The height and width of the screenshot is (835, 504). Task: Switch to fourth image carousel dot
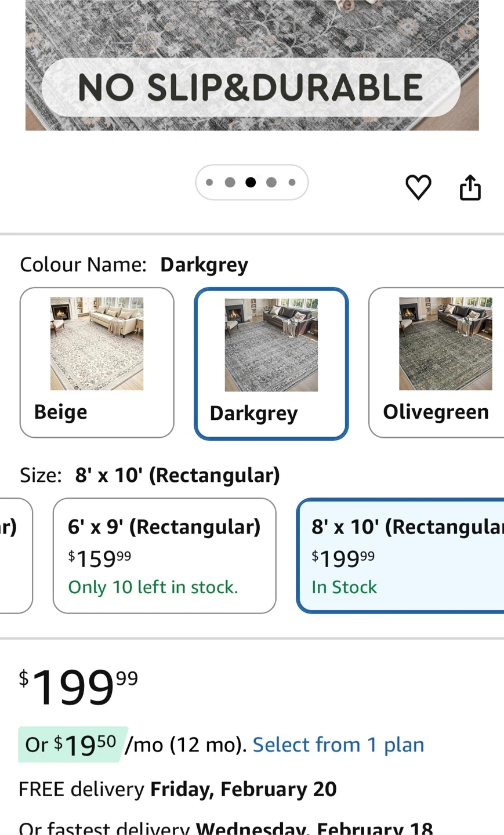(271, 183)
